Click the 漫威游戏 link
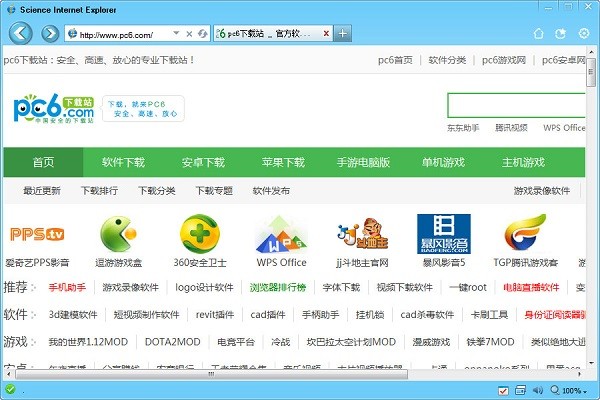The height and width of the screenshot is (400, 600). click(x=431, y=342)
